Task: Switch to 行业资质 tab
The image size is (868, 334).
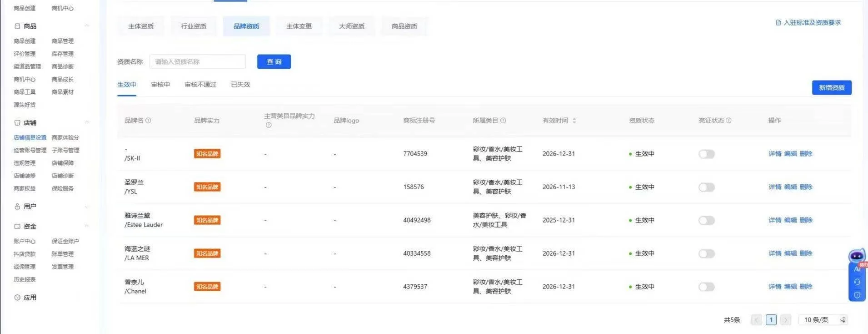Action: pos(194,26)
